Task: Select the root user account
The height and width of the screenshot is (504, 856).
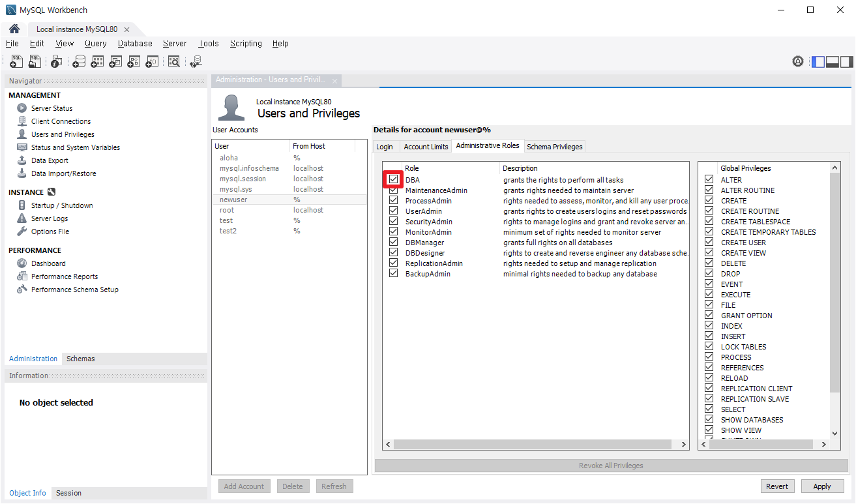Action: pos(289,210)
